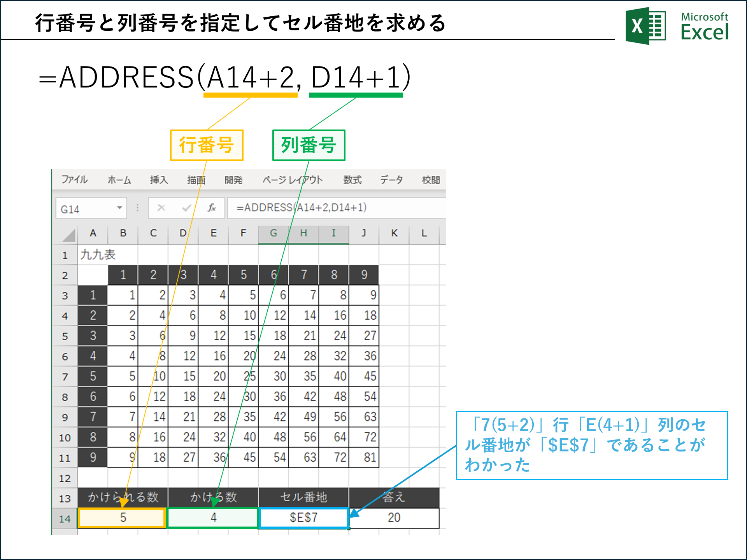Click the formula bar with ADDRESS formula
This screenshot has width=747, height=560.
pos(337,208)
